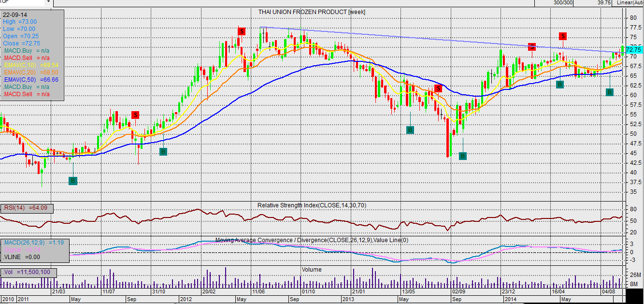Screen dimensions: 644x304
Task: Click the 21/03 date axis label
Action: pyautogui.click(x=58, y=292)
